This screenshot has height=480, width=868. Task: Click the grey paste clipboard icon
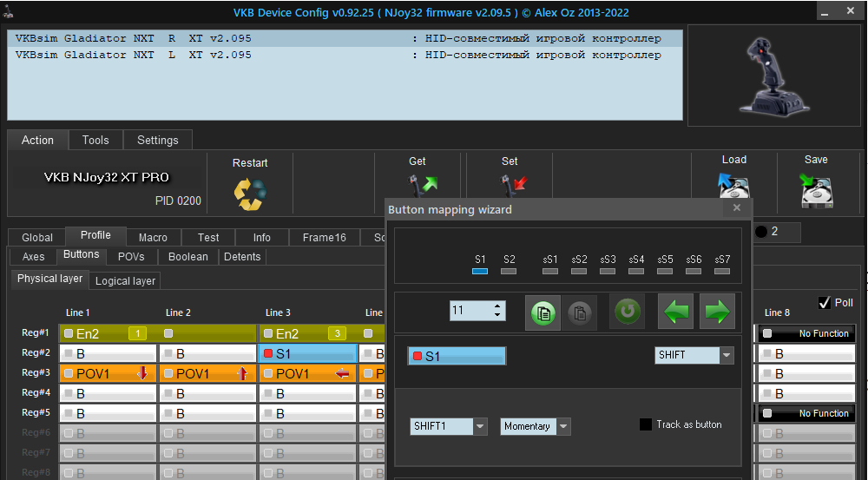point(580,312)
